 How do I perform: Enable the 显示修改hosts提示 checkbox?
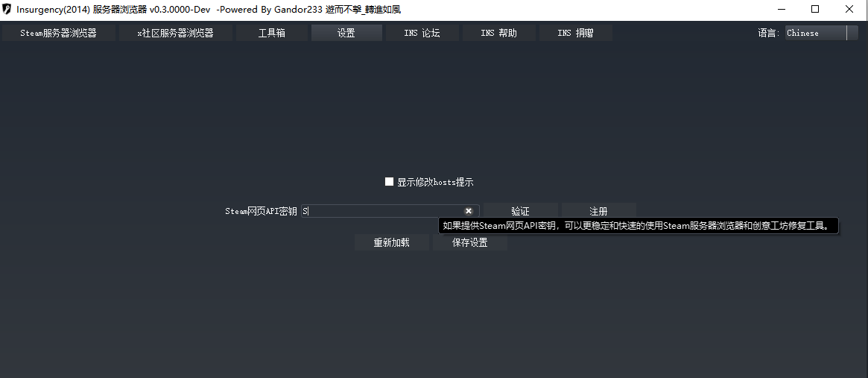click(x=389, y=182)
